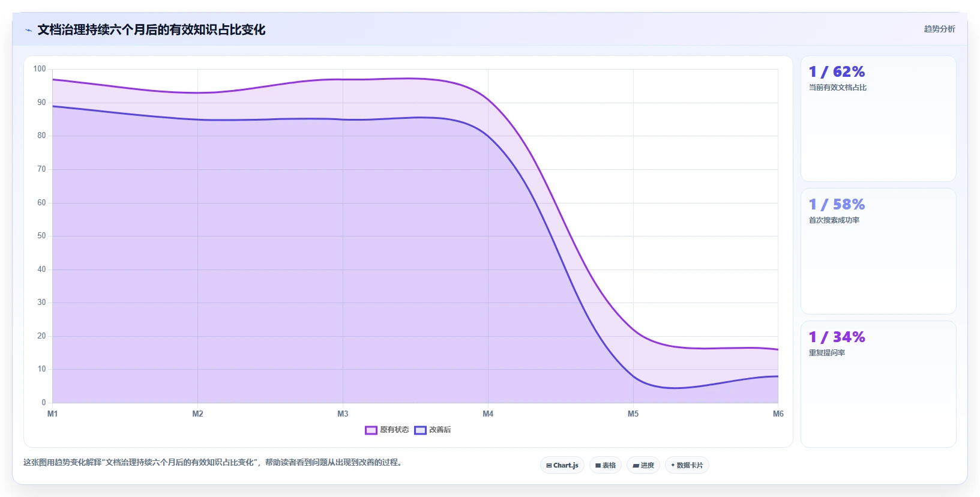The height and width of the screenshot is (497, 980).
Task: Open the 当前有效文档占比 62% card
Action: [x=879, y=119]
